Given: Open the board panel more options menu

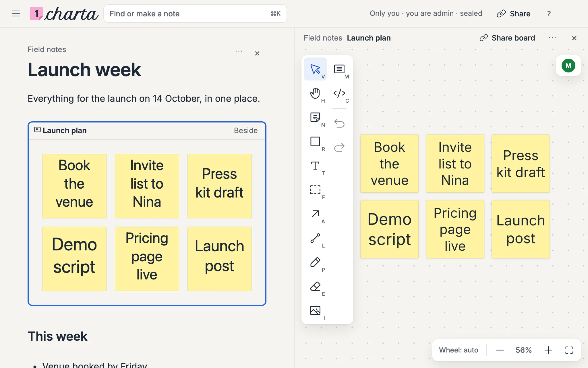Looking at the screenshot, I should [x=552, y=38].
